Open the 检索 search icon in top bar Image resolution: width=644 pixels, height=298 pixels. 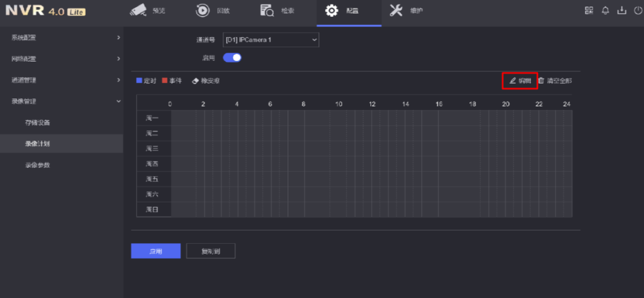(267, 10)
